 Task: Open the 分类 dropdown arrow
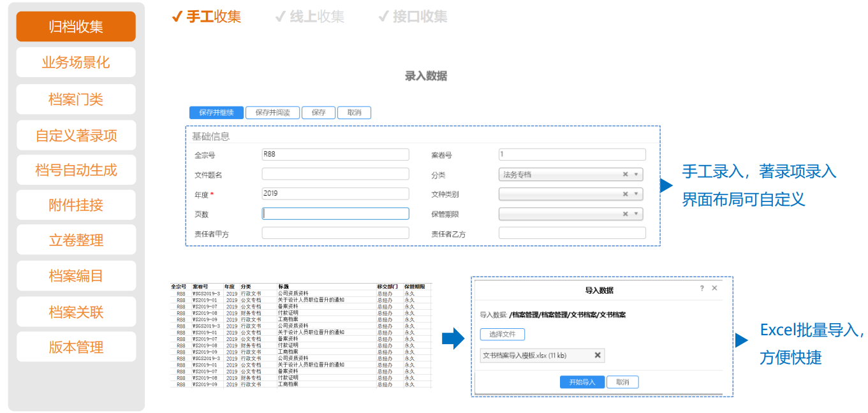(x=636, y=175)
